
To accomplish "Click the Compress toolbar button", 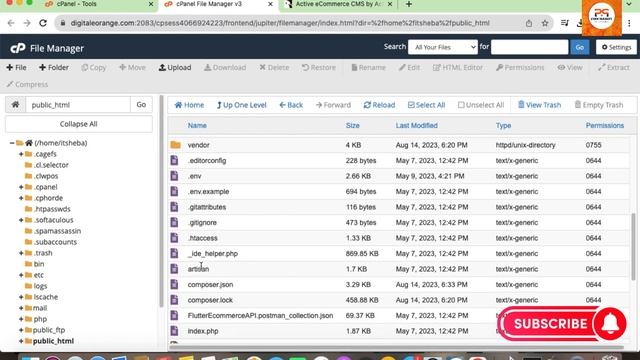I will click(27, 84).
